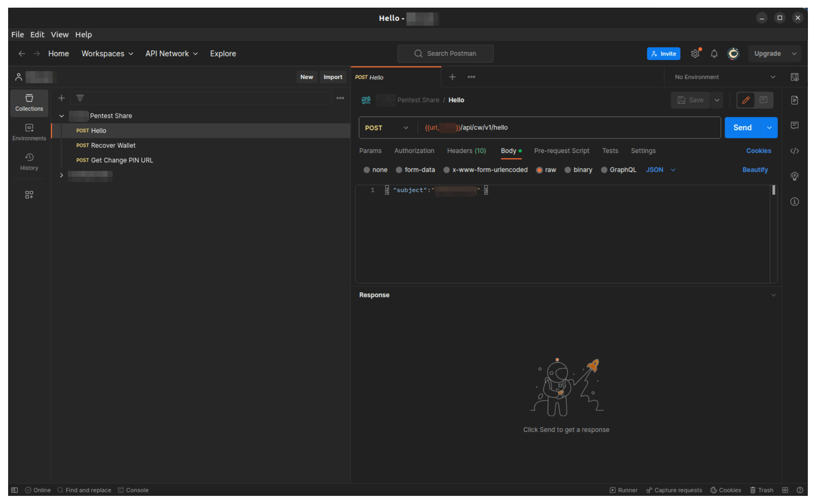Switch to the Headers (10) tab
816x504 pixels.
[467, 151]
